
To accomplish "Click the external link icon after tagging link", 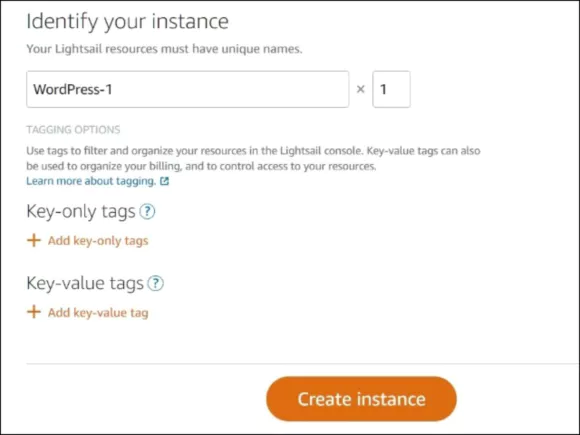I will click(164, 181).
